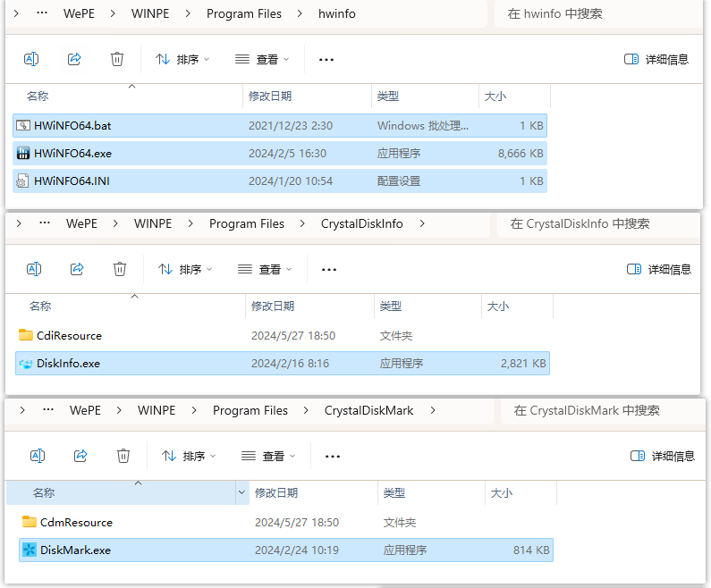The image size is (711, 588).
Task: Click the share icon in the CrystalDiskInfo window
Action: (x=77, y=269)
